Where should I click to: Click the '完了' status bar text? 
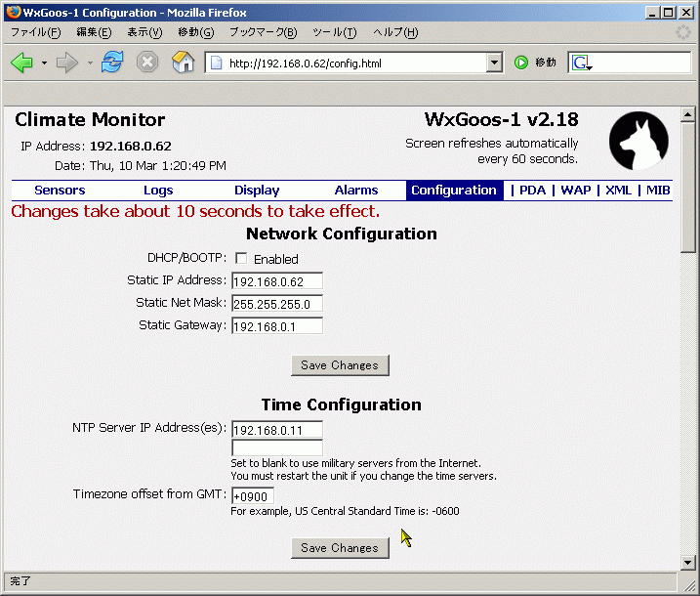pyautogui.click(x=21, y=581)
